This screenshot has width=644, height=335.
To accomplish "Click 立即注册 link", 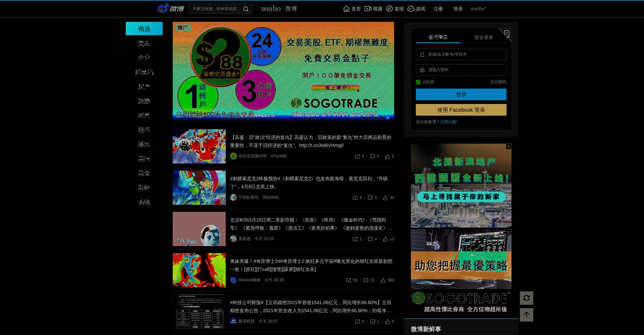I will pos(448,122).
